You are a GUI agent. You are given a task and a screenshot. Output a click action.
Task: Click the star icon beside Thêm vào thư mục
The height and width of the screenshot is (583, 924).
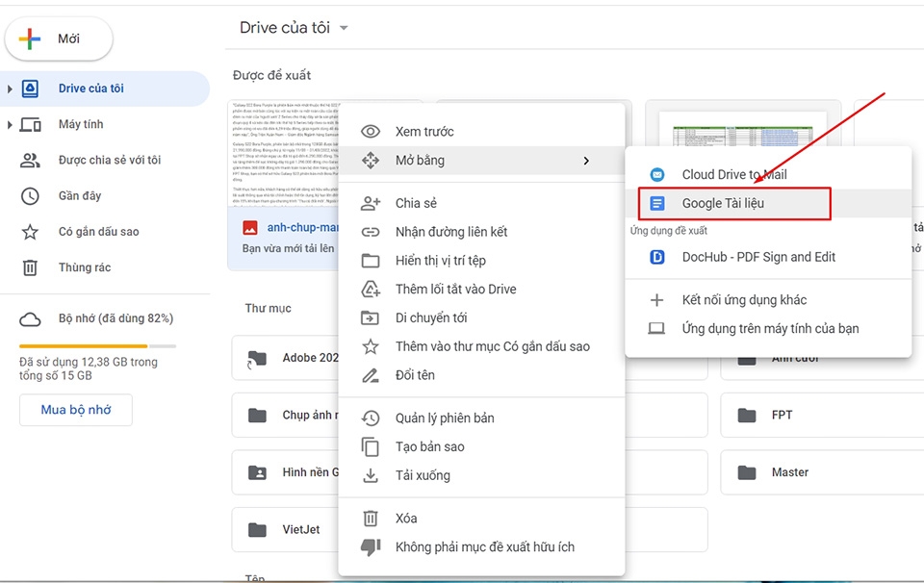tap(370, 346)
